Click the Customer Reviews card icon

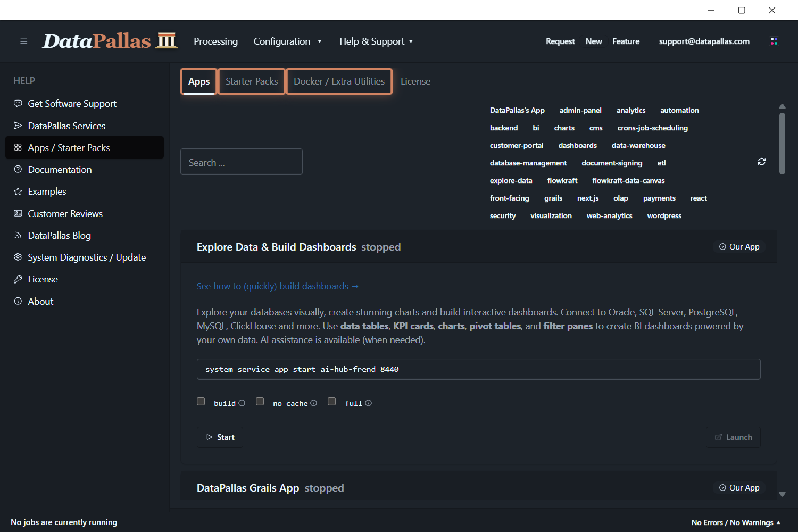[18, 213]
